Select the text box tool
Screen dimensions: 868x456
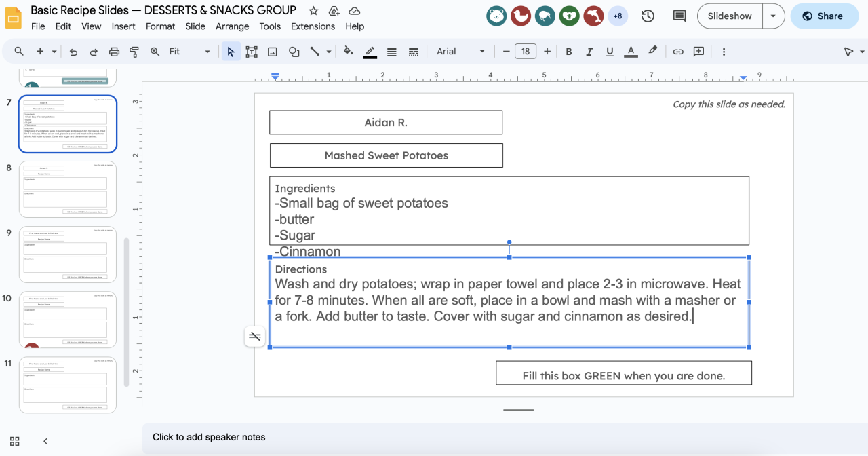tap(252, 52)
